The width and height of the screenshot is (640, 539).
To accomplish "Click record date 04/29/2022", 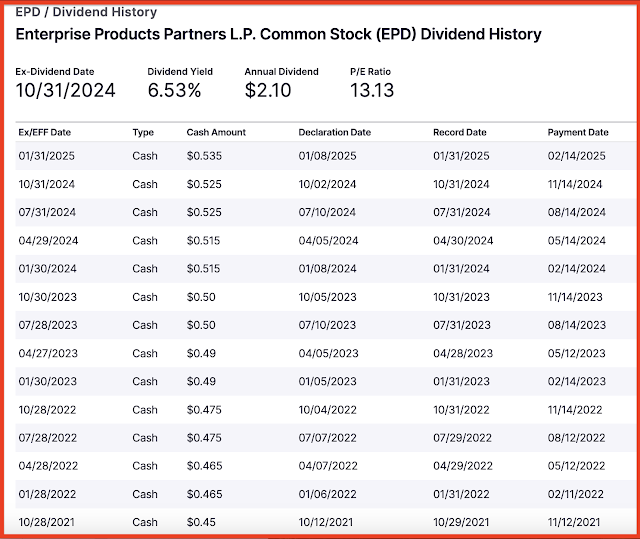I will 463,466.
